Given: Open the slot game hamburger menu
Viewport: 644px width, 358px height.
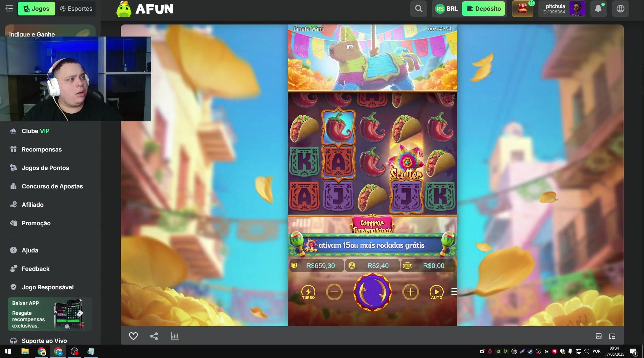Looking at the screenshot, I should [x=454, y=292].
